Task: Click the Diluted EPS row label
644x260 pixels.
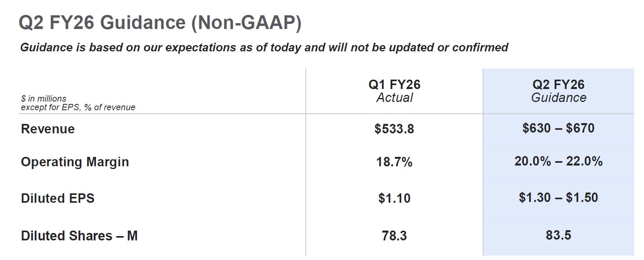Action: pos(58,198)
